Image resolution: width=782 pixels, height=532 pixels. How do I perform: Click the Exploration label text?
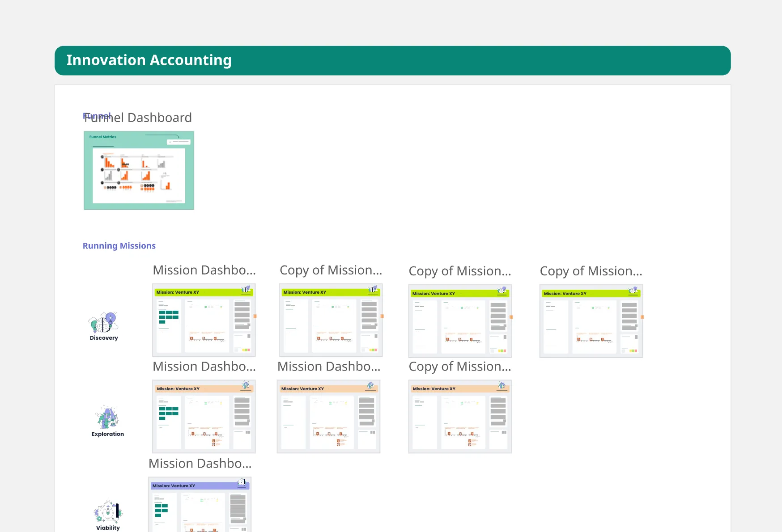click(x=108, y=434)
